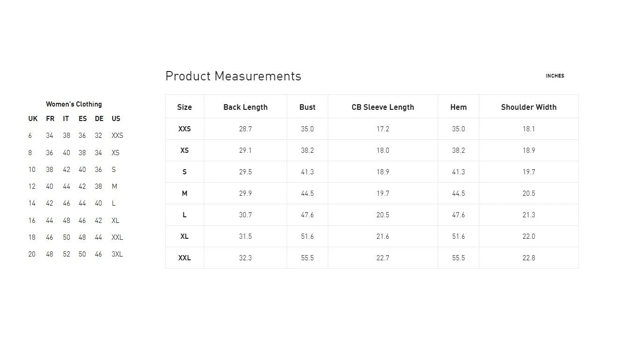Click the Product Measurements heading
The height and width of the screenshot is (364, 627).
tap(233, 76)
